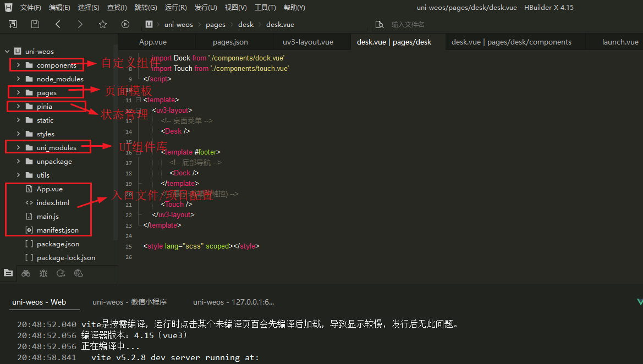Select the uni-weos - 127.0.0.1:6... console tab
This screenshot has height=364, width=643.
(x=233, y=302)
